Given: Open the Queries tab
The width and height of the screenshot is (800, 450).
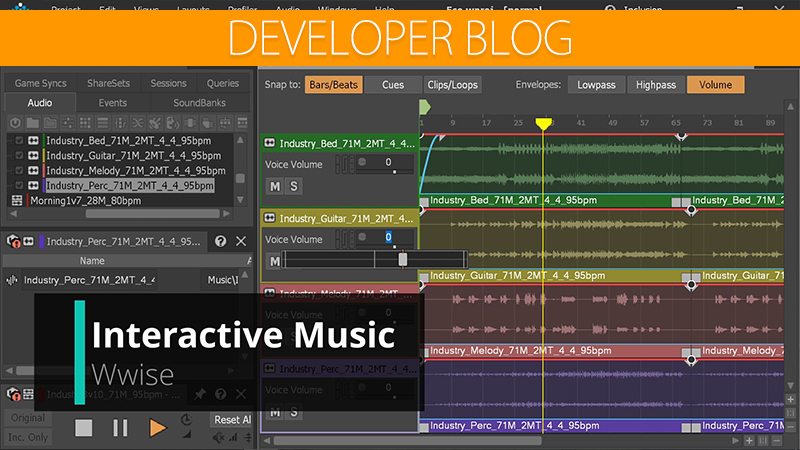Looking at the screenshot, I should pos(223,83).
